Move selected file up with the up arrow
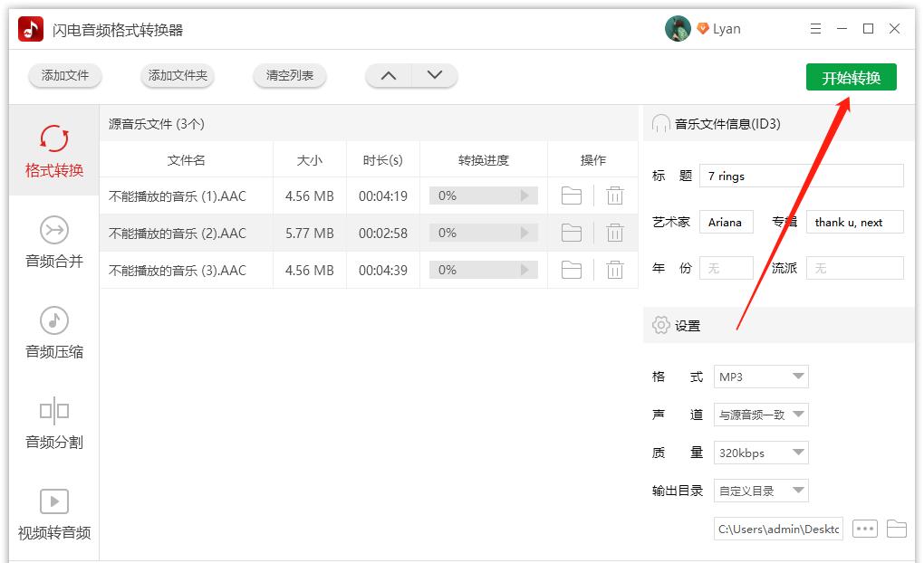The height and width of the screenshot is (563, 924). tap(389, 76)
